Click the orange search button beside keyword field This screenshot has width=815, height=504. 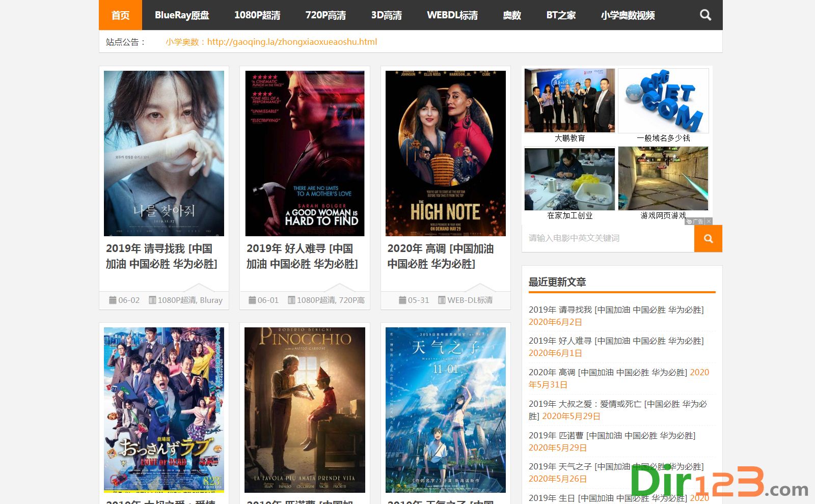pos(708,238)
